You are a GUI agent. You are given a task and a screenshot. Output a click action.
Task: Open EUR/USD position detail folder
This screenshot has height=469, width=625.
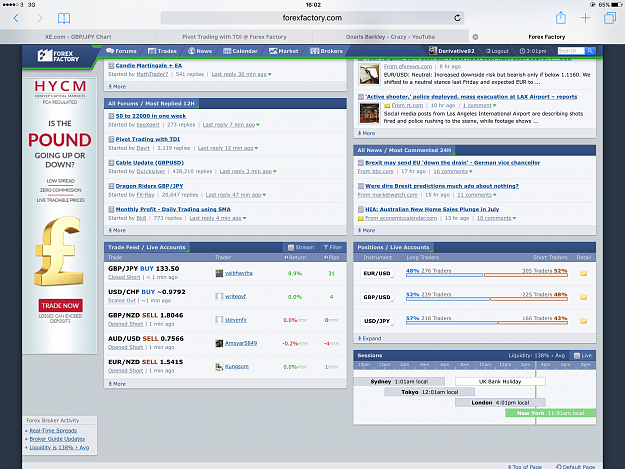[583, 273]
